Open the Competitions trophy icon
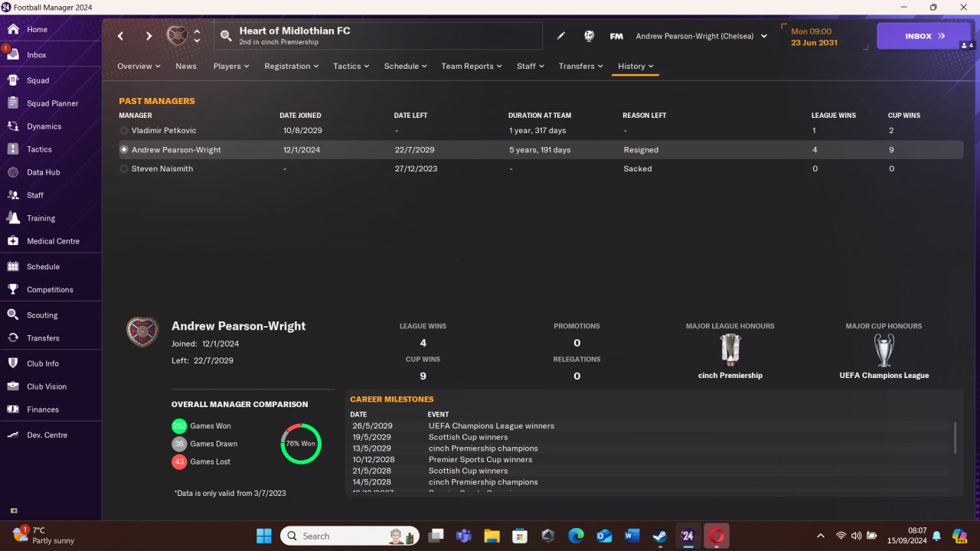Screen dimensions: 980x551 coord(13,289)
